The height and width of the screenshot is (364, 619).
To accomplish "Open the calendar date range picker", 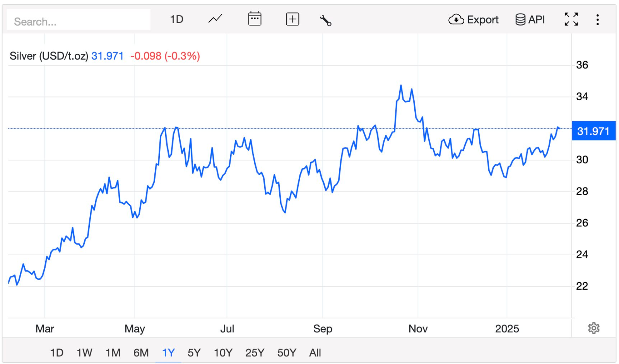I will point(255,19).
